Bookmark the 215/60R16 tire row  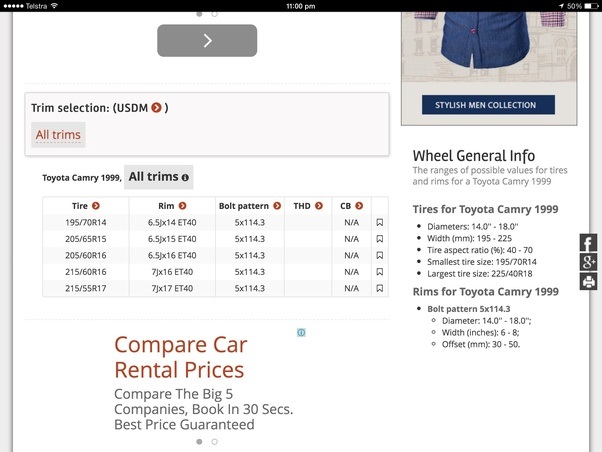point(380,272)
